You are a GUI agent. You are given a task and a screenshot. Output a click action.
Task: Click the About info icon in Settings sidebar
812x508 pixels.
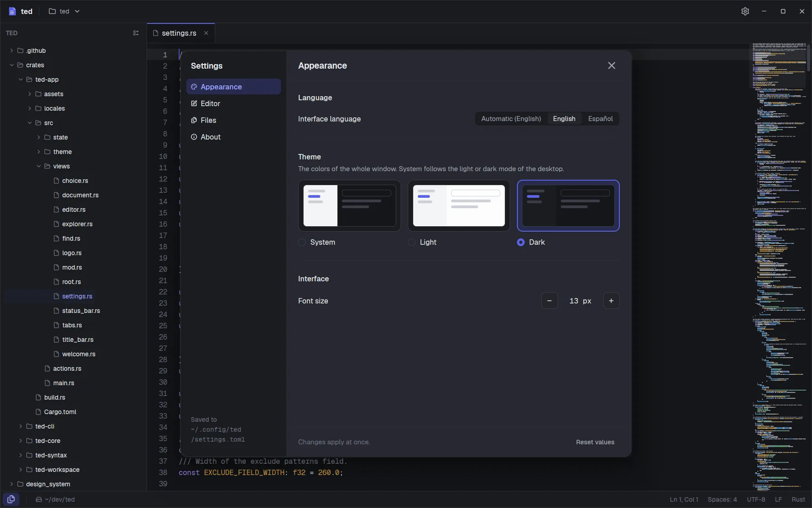194,137
